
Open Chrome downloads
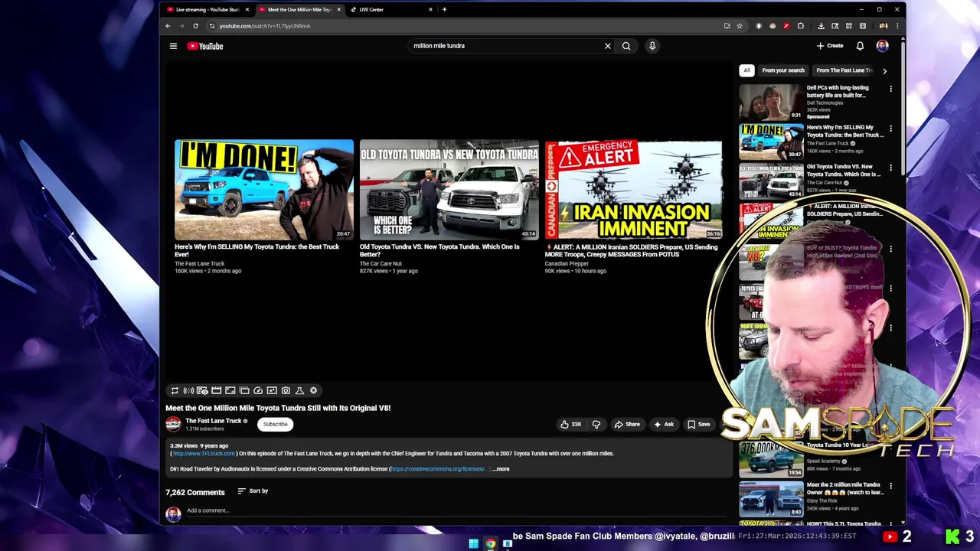click(x=821, y=26)
